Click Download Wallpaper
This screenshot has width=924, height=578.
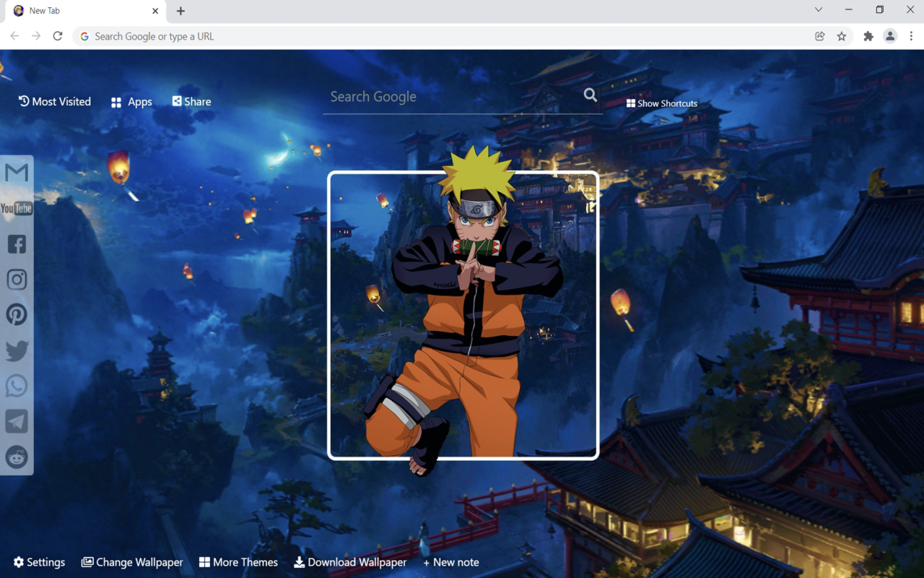350,562
